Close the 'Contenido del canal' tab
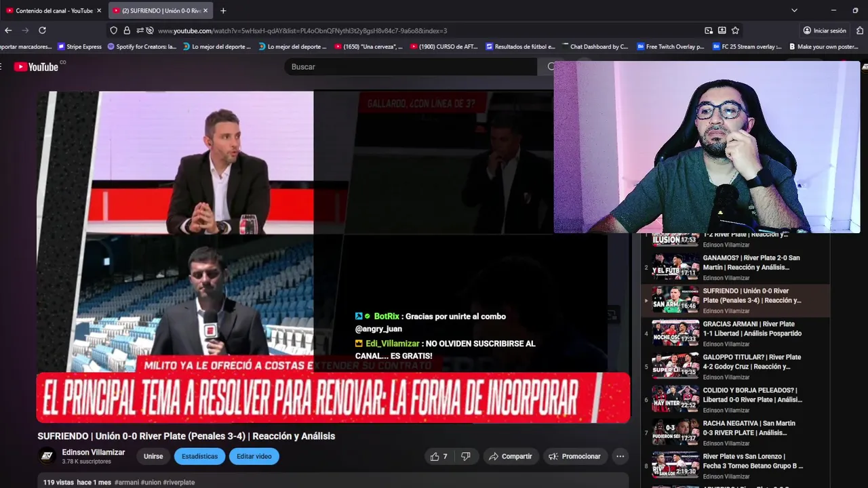 99,11
